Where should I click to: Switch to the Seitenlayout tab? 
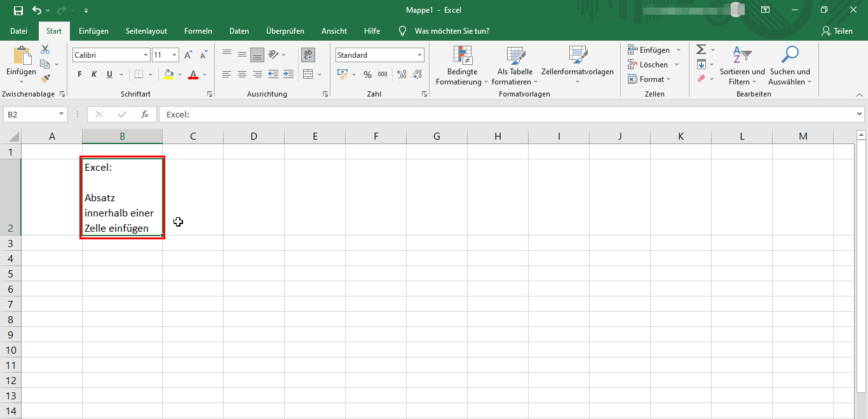click(x=146, y=31)
